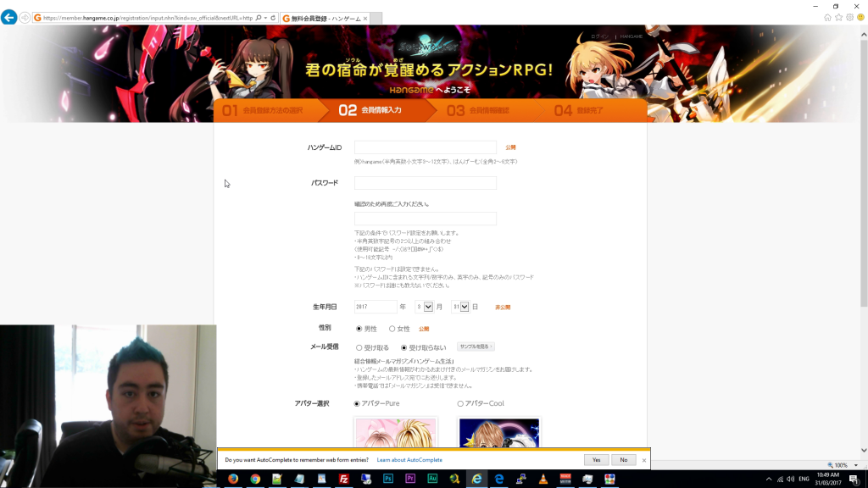Select the 受け取る mail radio button

359,347
